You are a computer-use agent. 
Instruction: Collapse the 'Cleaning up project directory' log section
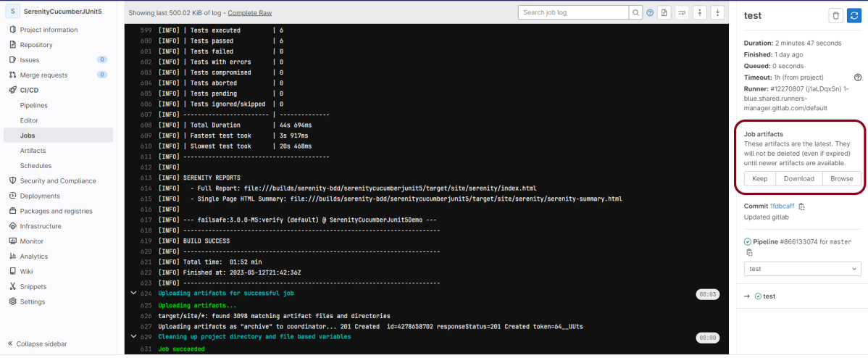[x=133, y=337]
